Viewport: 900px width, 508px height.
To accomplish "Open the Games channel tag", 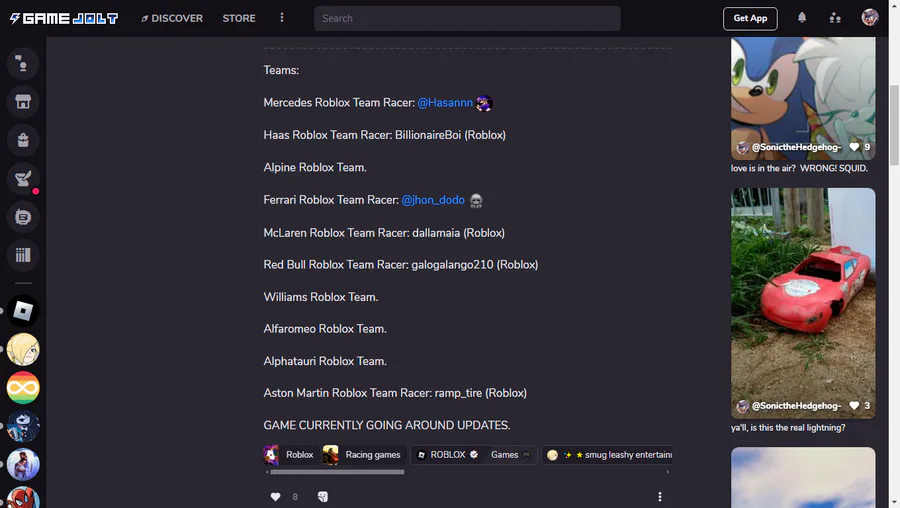I will pyautogui.click(x=510, y=455).
